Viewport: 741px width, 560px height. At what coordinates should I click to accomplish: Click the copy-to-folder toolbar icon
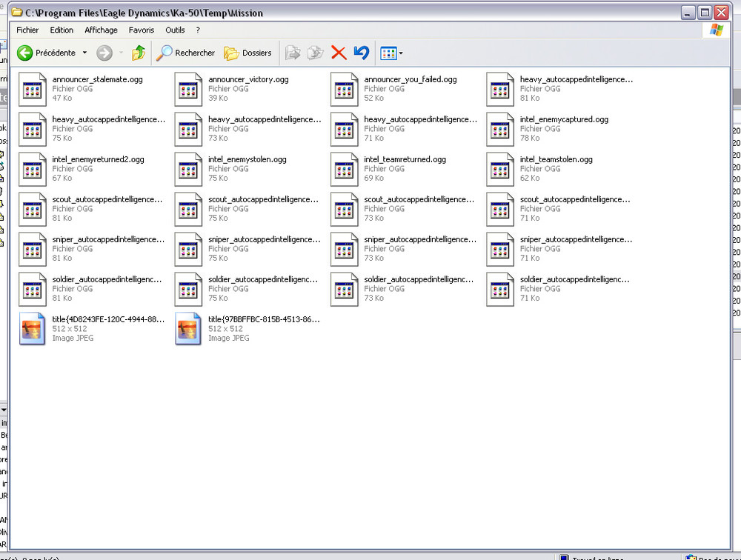pyautogui.click(x=315, y=53)
